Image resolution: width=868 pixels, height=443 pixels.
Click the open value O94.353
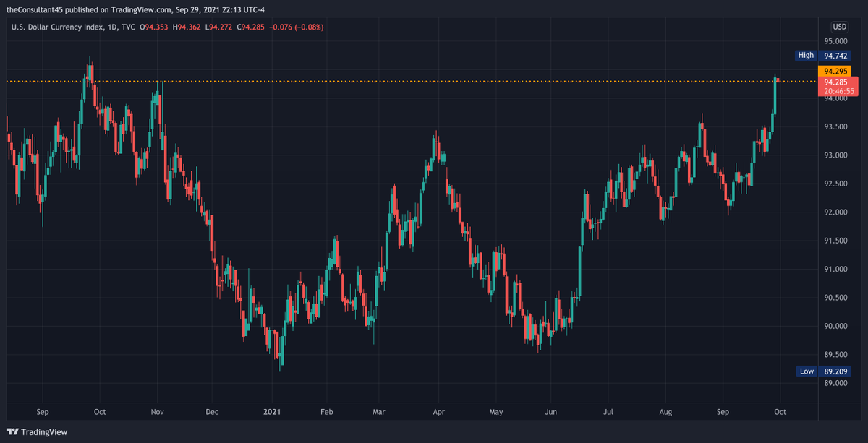tap(154, 27)
